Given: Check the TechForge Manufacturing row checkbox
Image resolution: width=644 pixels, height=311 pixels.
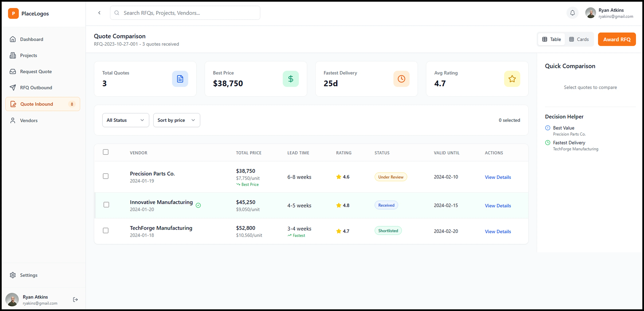Looking at the screenshot, I should [x=105, y=230].
